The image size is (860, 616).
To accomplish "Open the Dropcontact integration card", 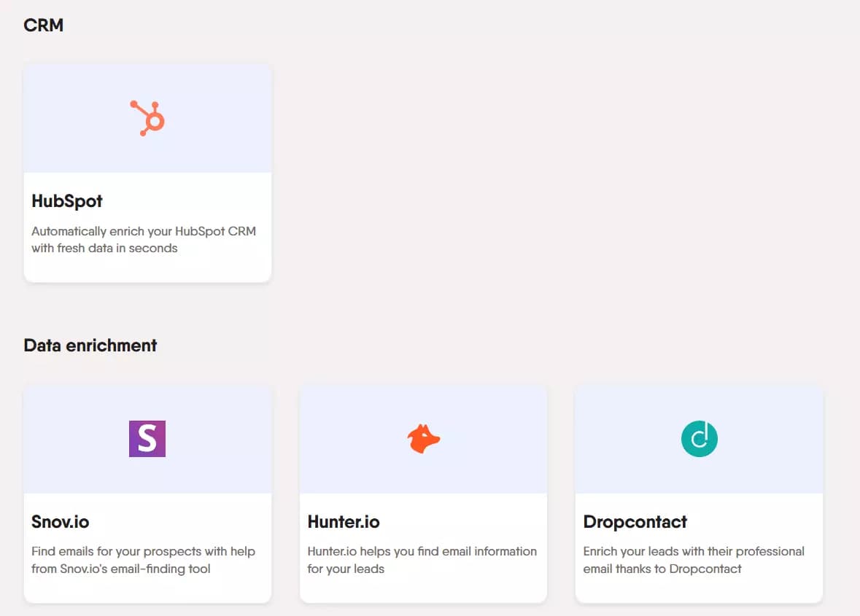I will [699, 492].
